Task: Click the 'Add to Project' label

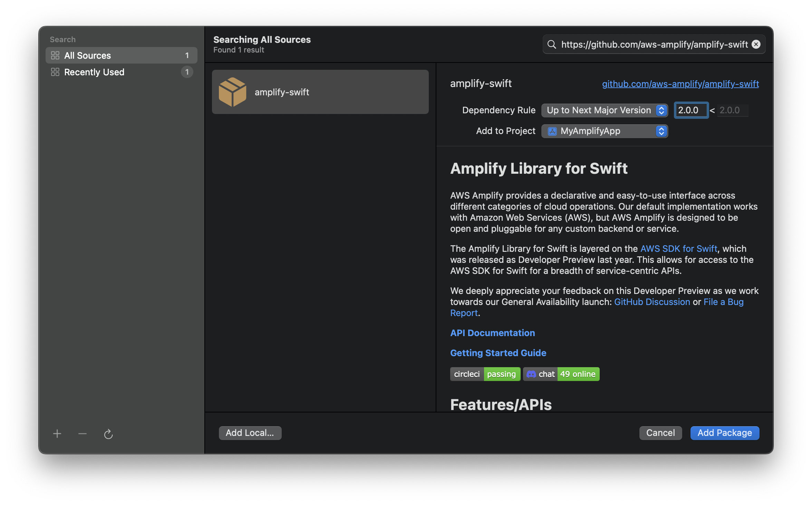Action: [506, 131]
